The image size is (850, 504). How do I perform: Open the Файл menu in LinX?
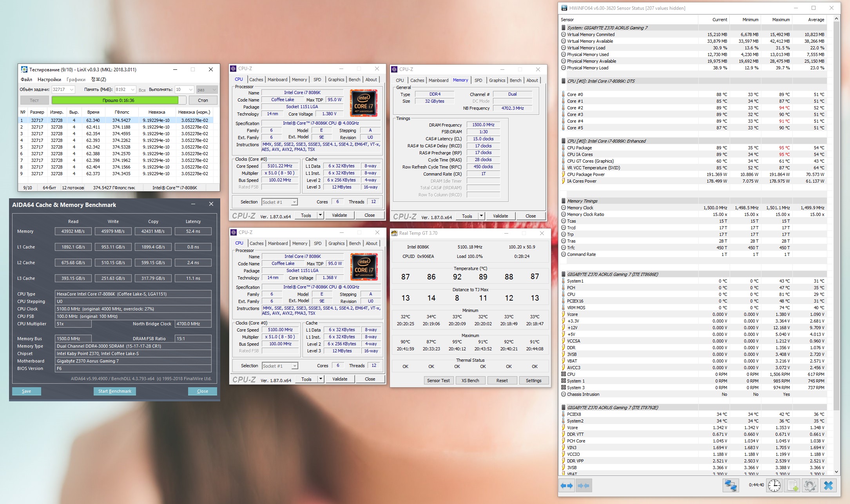(26, 80)
